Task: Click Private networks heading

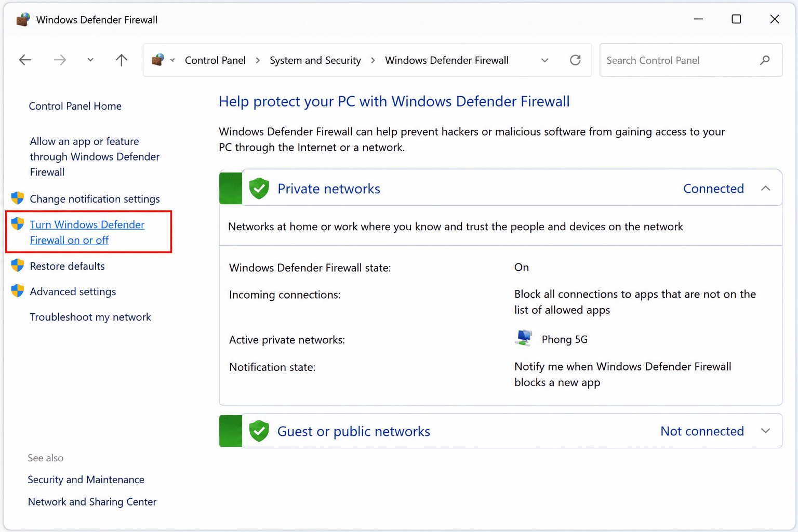Action: pyautogui.click(x=329, y=189)
